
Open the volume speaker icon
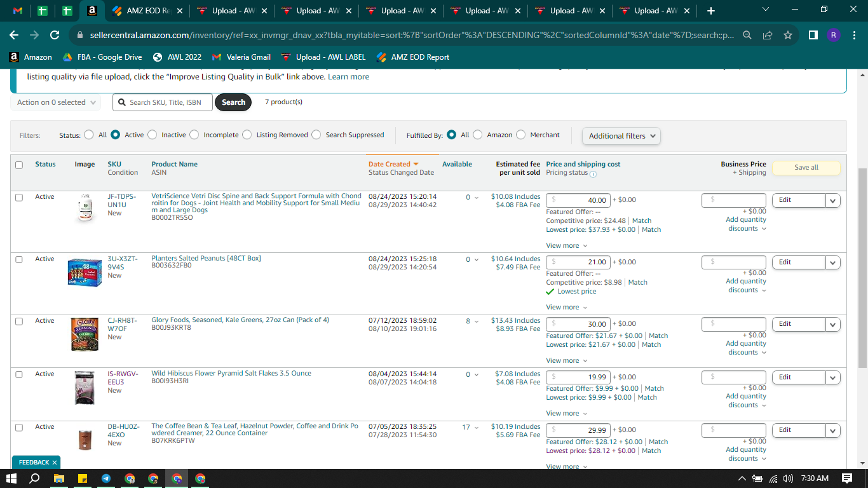789,478
